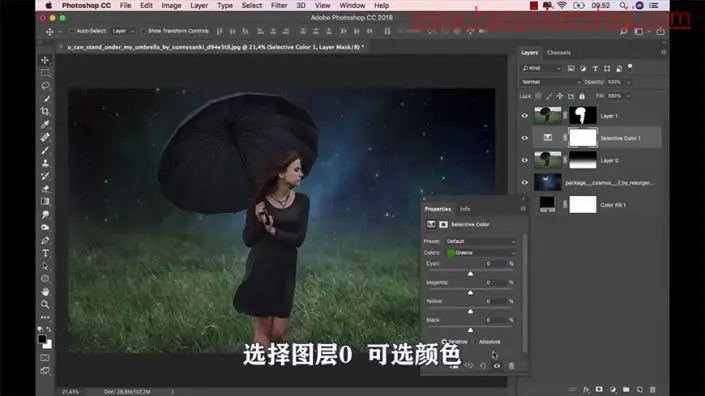Viewport: 705px width, 396px height.
Task: Enable Show Transform Controls checkbox
Action: pos(144,31)
